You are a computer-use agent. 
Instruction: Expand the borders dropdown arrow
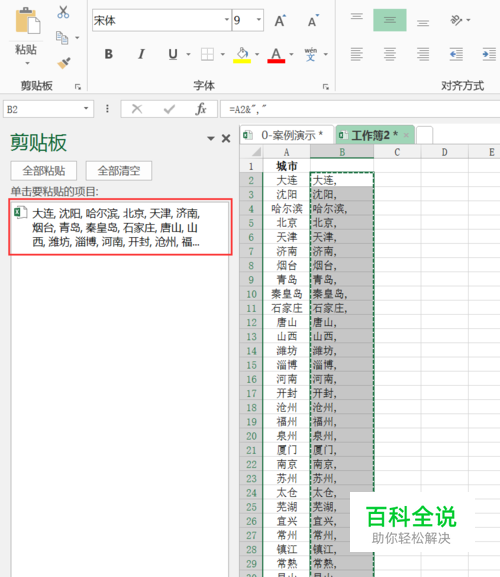tap(223, 54)
